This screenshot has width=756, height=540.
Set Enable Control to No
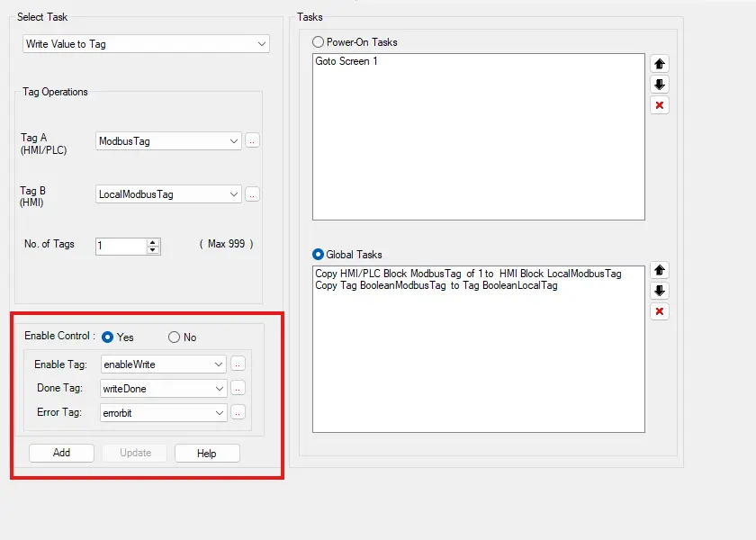(174, 337)
